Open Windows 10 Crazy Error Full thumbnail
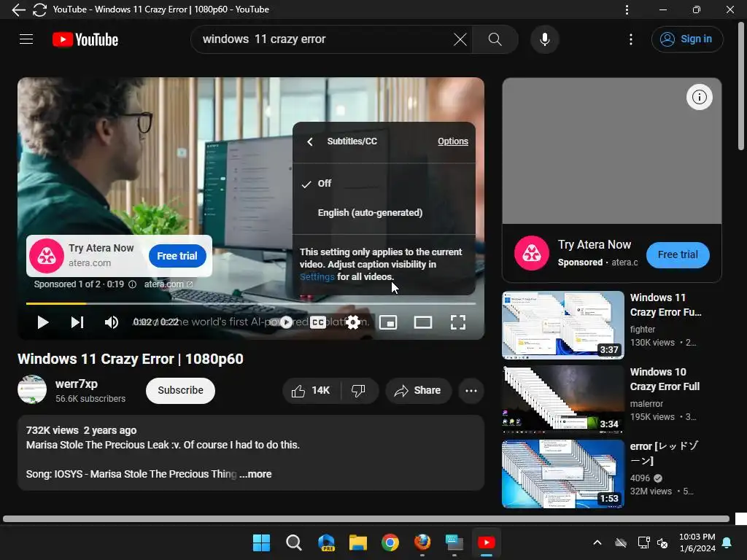Image resolution: width=747 pixels, height=560 pixels. point(563,400)
